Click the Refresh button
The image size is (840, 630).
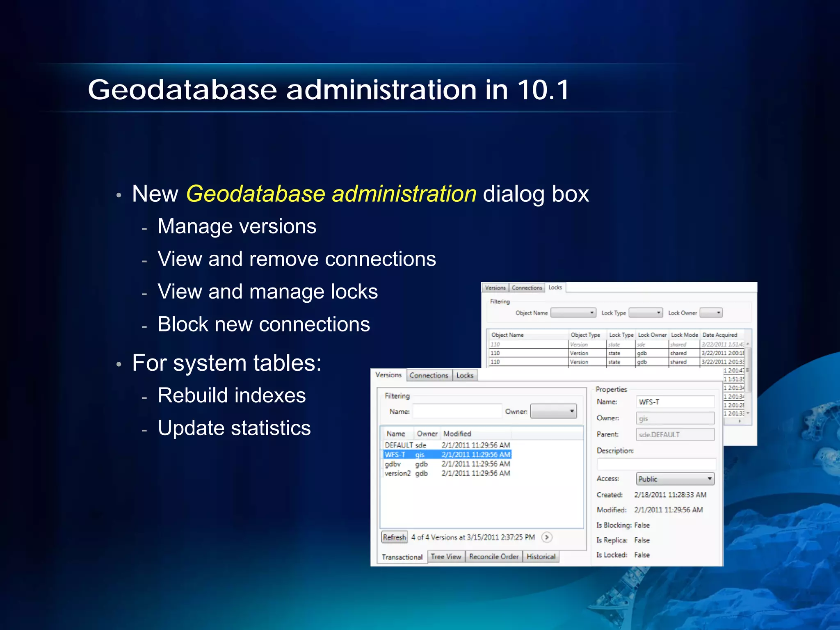pos(395,537)
